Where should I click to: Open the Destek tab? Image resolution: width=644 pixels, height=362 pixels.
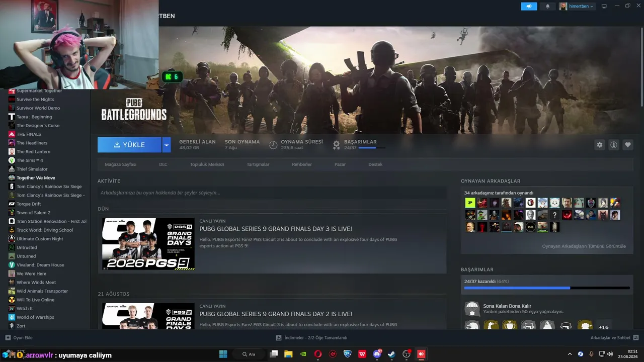(x=375, y=164)
